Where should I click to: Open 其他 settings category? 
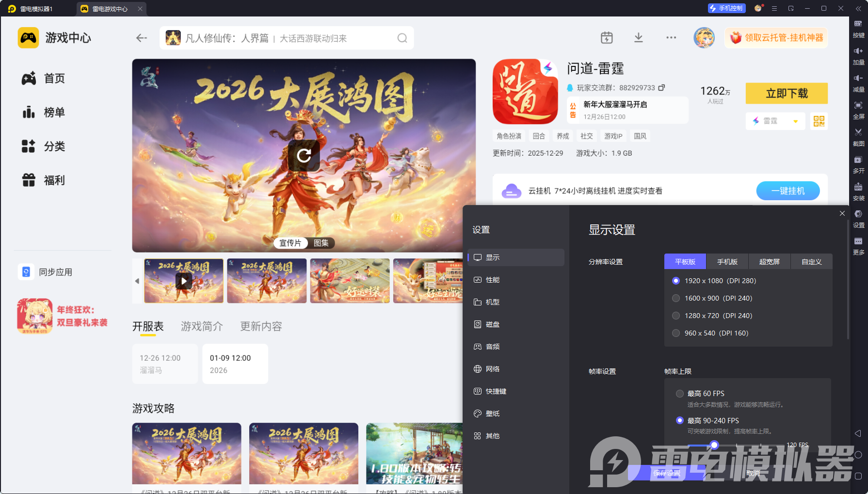coord(516,436)
